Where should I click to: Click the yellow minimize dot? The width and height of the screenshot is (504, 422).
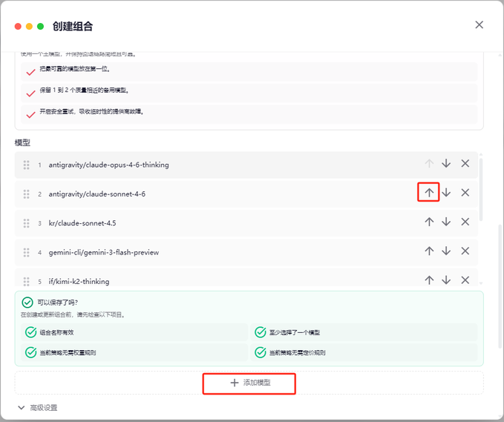(29, 27)
